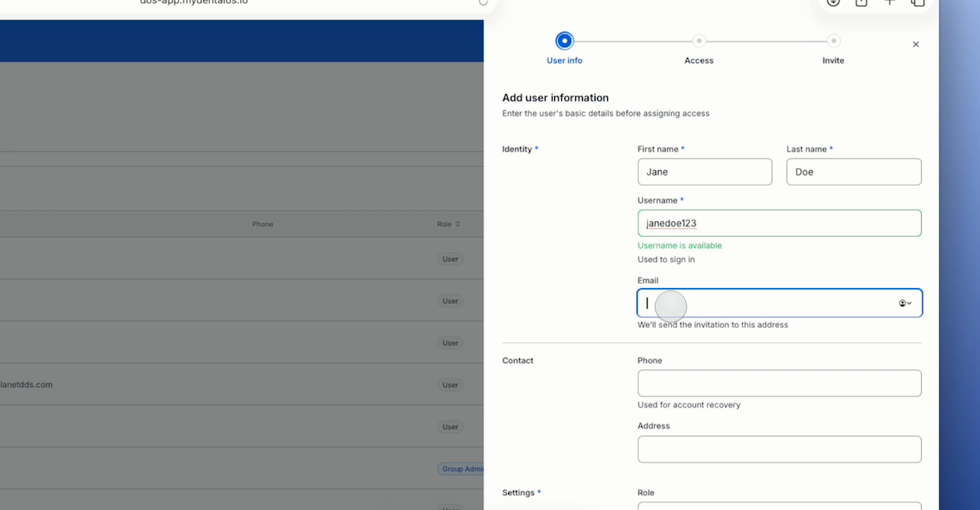Viewport: 980px width, 510px height.
Task: Open a new browser tab with plus icon
Action: click(889, 2)
